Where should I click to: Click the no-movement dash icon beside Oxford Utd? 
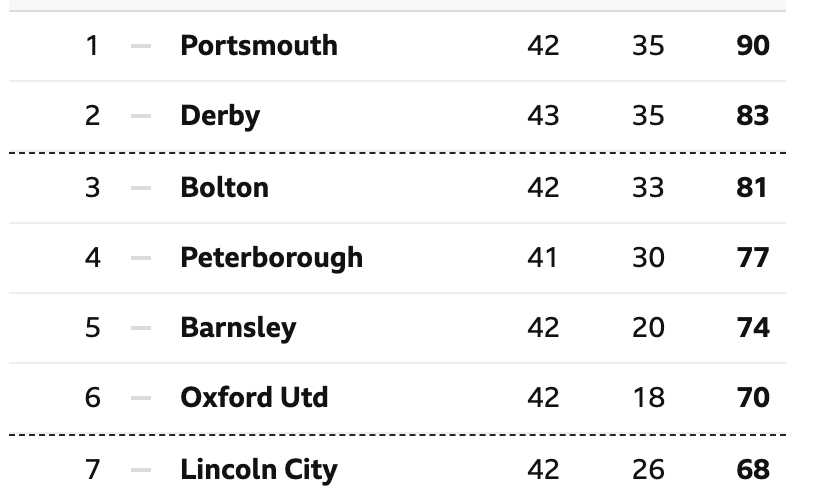[x=141, y=398]
